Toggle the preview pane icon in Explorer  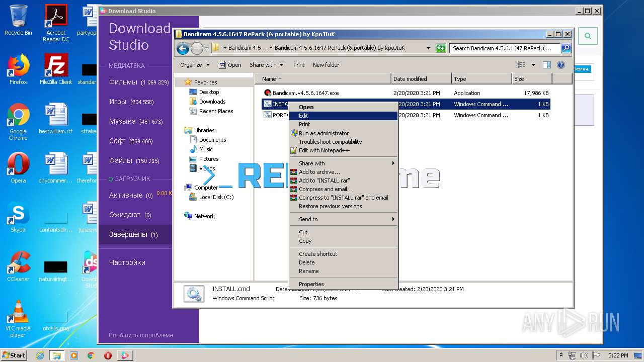pos(547,65)
